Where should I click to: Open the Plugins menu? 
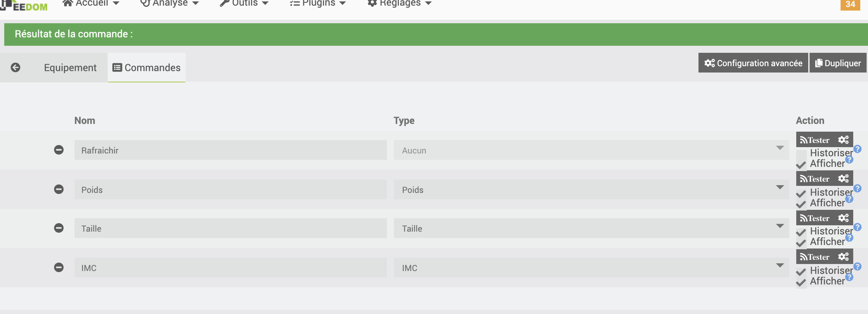[x=318, y=4]
